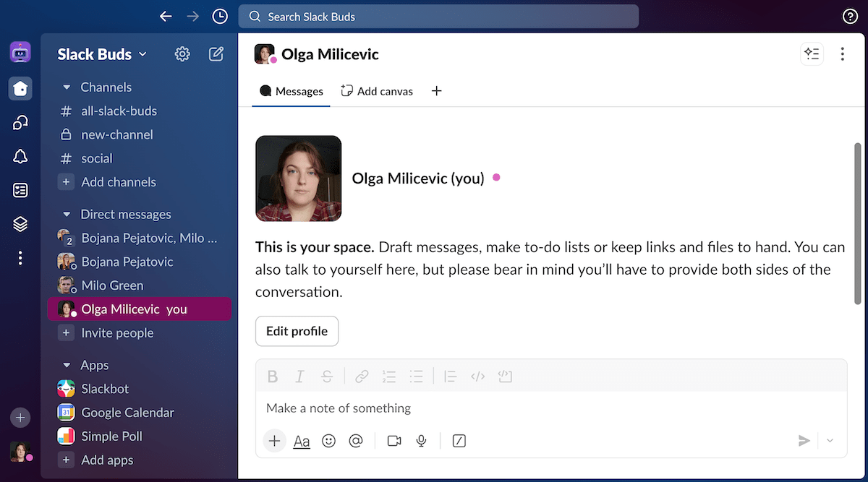Open send options dropdown arrow

(x=830, y=441)
